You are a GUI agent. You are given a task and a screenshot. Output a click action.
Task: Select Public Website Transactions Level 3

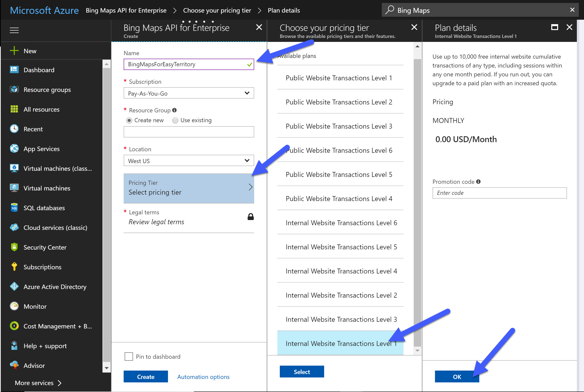(x=340, y=126)
